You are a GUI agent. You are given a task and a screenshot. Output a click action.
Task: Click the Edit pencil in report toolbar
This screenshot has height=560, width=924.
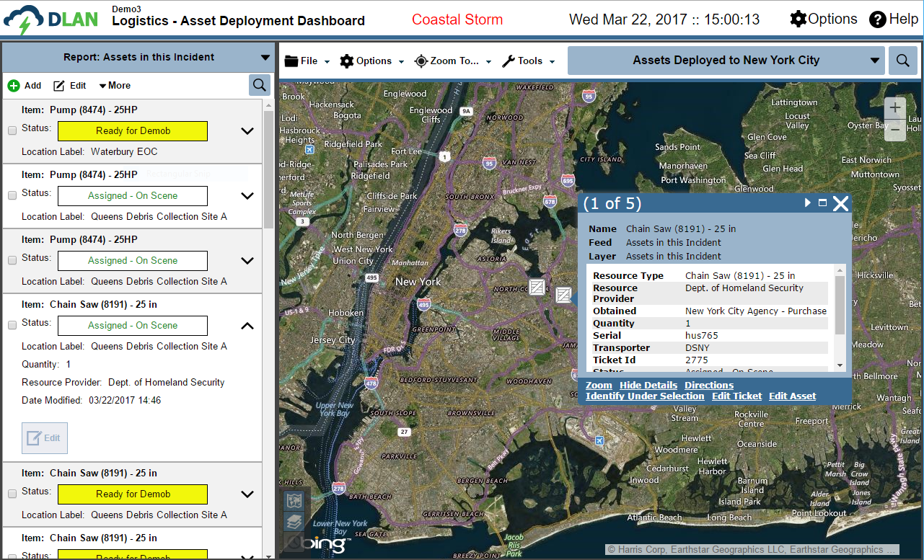59,86
